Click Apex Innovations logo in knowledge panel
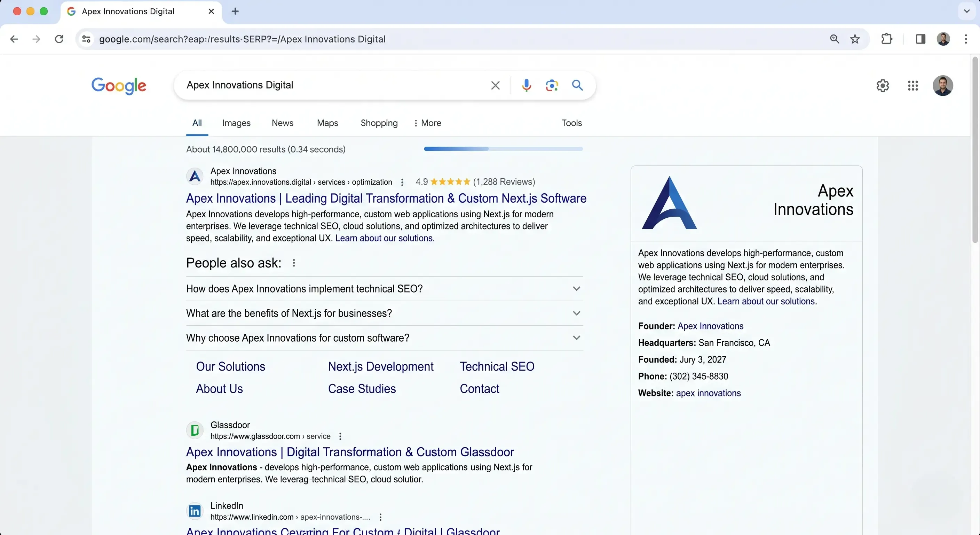The width and height of the screenshot is (980, 535). click(x=669, y=203)
